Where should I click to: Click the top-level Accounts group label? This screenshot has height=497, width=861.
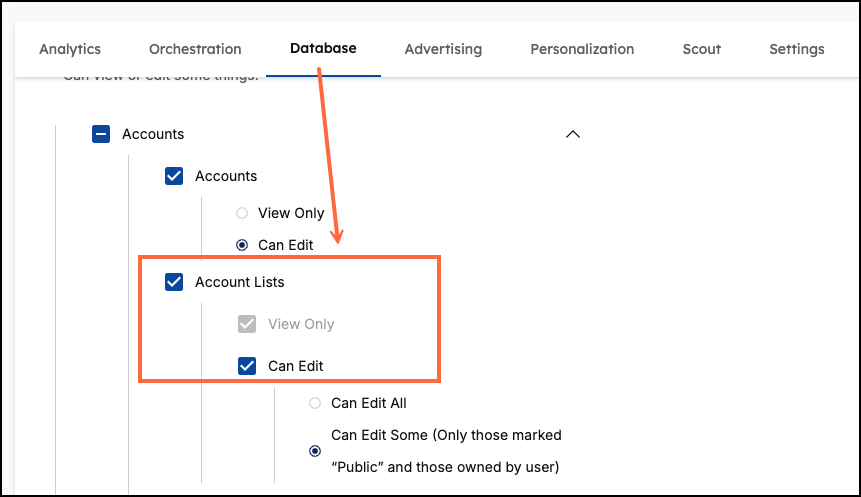153,134
